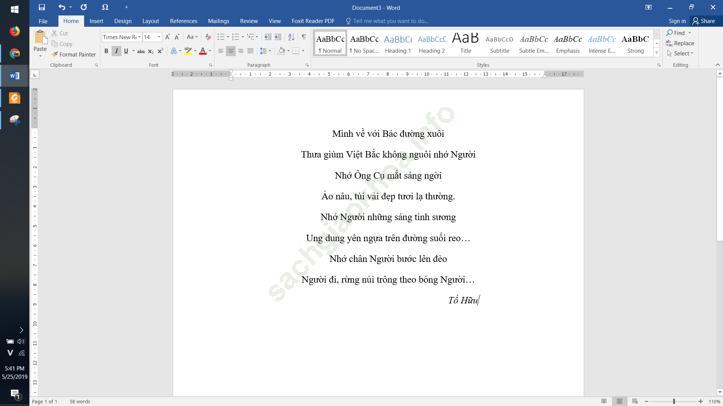Click Sign in

coord(677,21)
